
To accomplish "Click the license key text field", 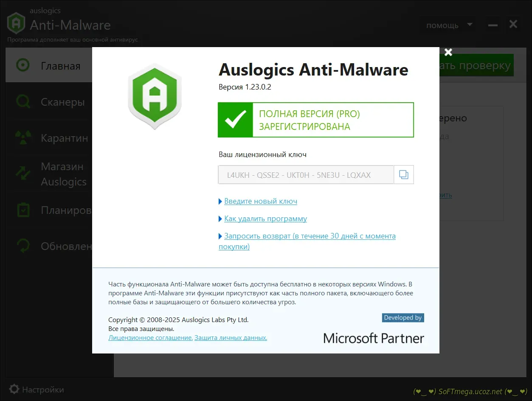I will coord(306,175).
